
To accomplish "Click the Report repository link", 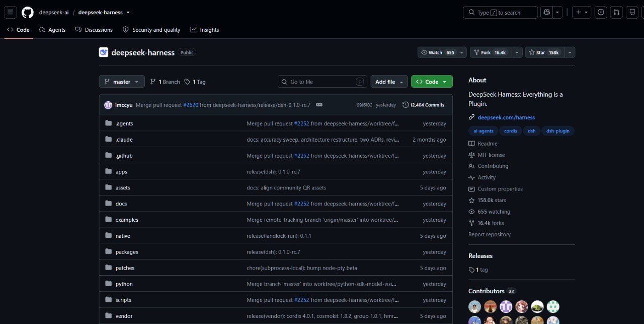I will [x=490, y=235].
